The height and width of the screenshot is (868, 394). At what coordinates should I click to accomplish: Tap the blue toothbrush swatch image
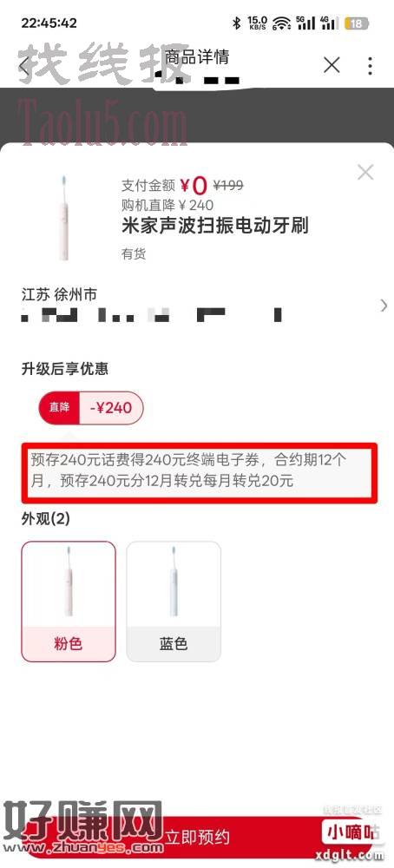pyautogui.click(x=174, y=582)
